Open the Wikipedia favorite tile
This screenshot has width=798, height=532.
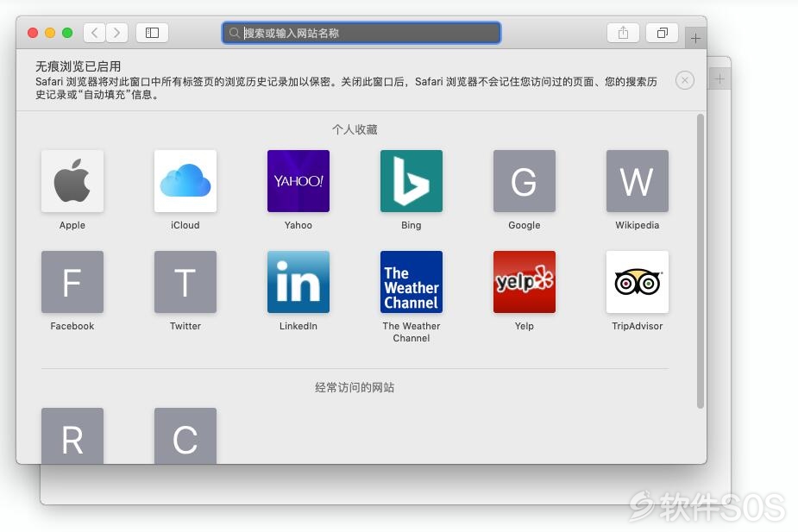(638, 181)
